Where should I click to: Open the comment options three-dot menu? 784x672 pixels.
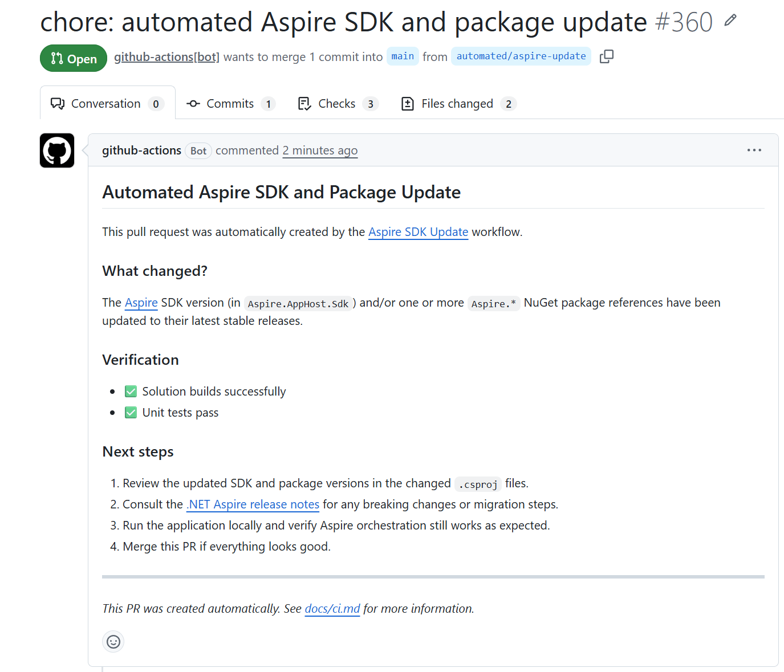(754, 150)
